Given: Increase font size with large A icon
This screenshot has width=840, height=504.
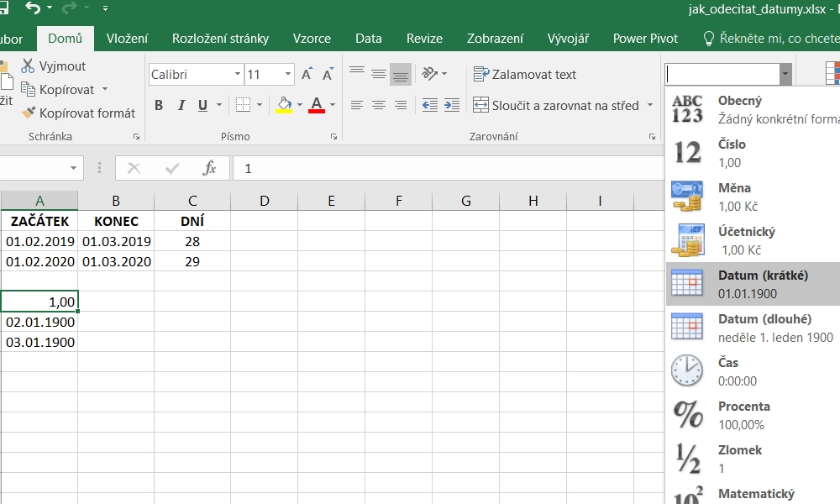Looking at the screenshot, I should 307,74.
